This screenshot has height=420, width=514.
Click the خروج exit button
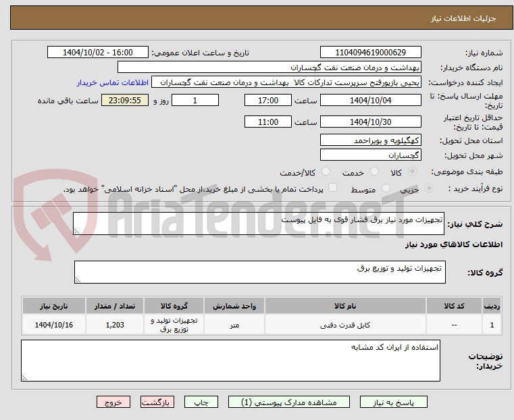tap(113, 402)
